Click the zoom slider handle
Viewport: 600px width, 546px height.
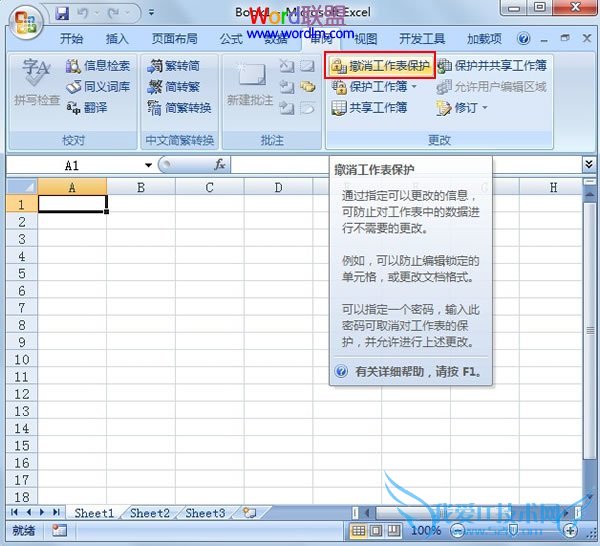coord(514,530)
